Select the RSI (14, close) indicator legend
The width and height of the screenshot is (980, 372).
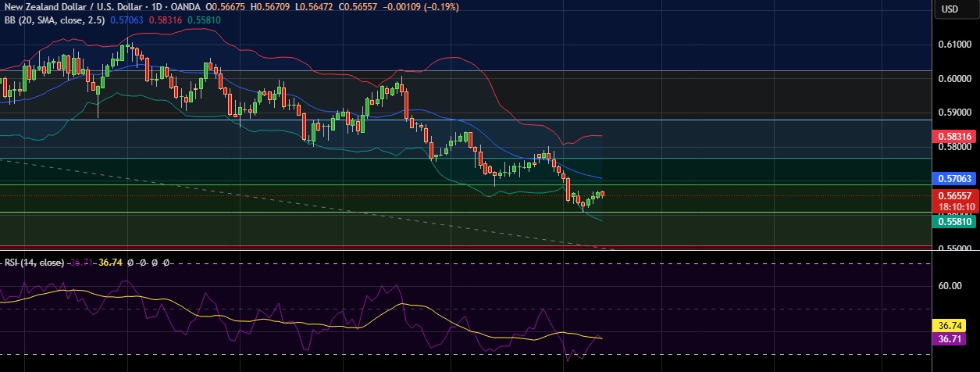(x=34, y=263)
